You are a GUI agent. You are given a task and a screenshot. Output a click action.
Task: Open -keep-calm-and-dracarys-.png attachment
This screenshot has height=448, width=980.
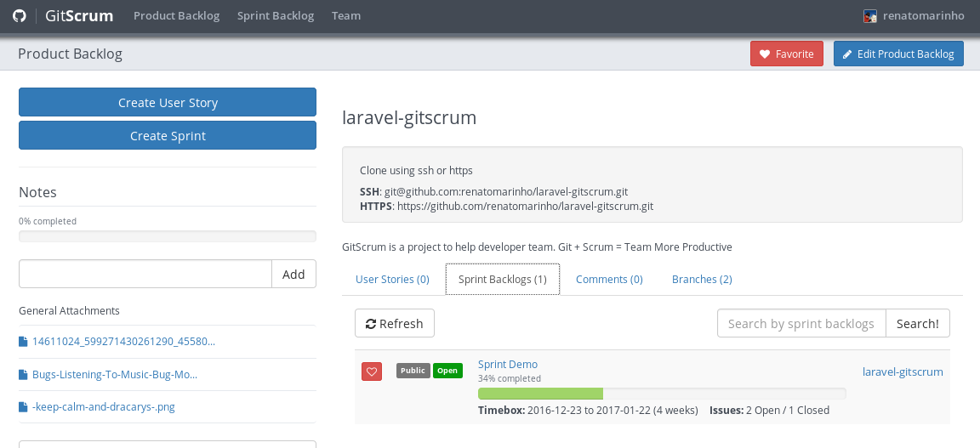point(104,407)
